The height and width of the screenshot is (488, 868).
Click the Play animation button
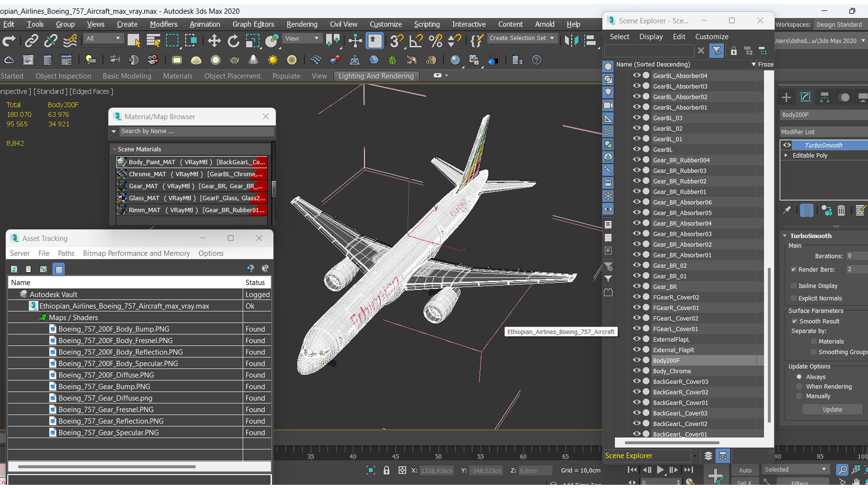tap(660, 470)
